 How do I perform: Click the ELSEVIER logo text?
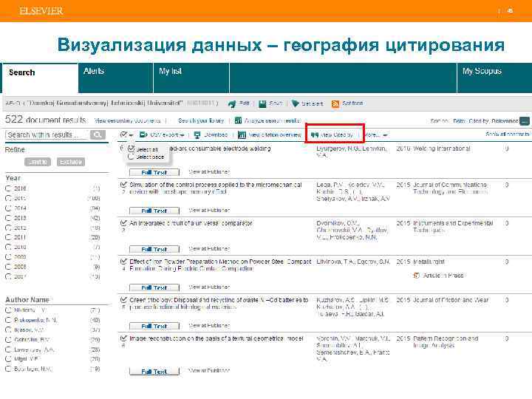coord(41,11)
